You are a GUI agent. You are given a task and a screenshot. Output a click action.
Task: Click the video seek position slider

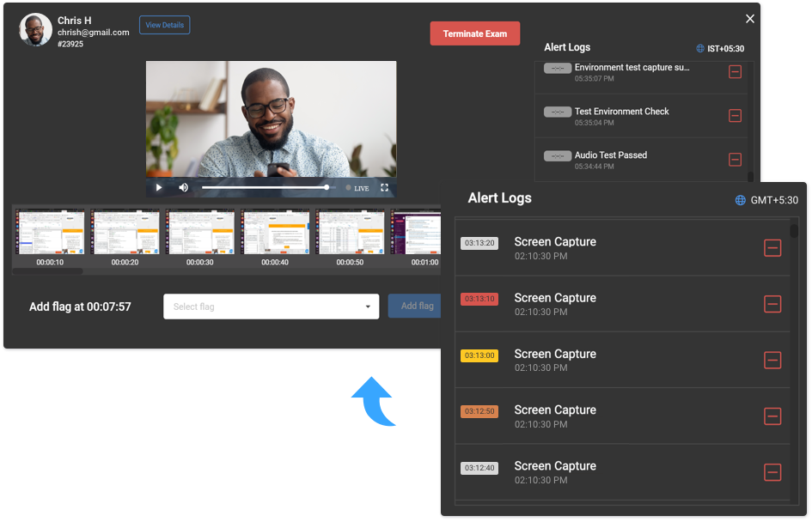point(327,186)
